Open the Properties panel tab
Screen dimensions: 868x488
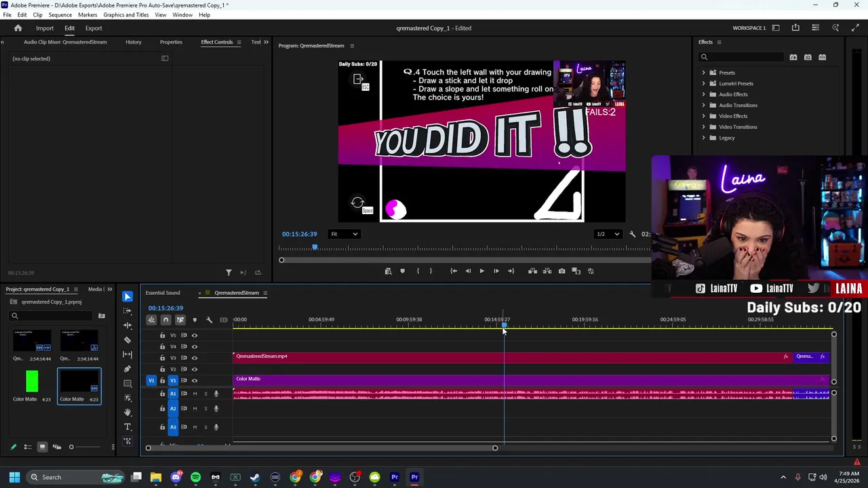pos(171,42)
